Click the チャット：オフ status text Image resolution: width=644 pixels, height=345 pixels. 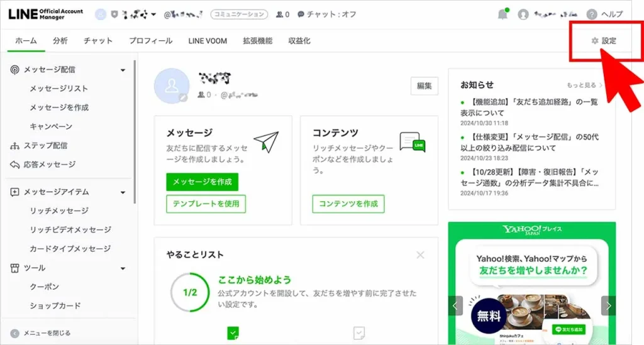pyautogui.click(x=331, y=14)
